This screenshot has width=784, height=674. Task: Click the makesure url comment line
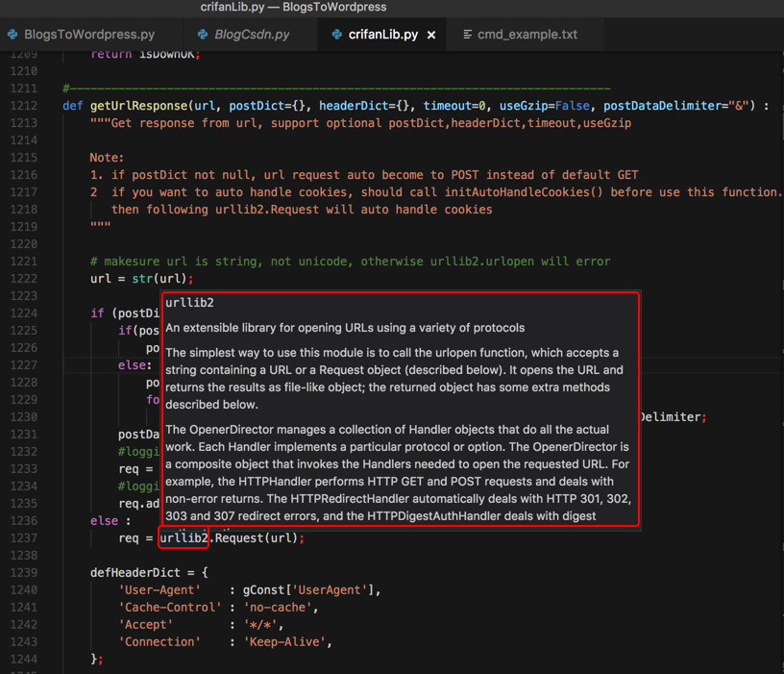pos(350,262)
